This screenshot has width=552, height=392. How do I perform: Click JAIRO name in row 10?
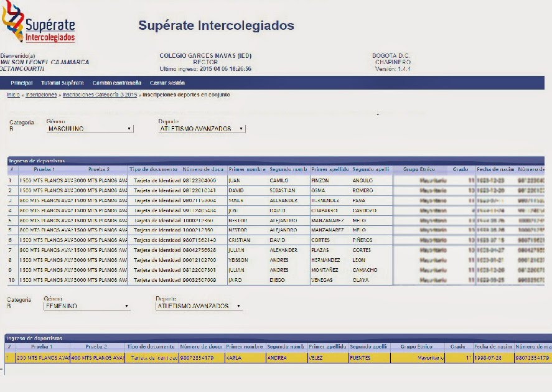(x=235, y=280)
